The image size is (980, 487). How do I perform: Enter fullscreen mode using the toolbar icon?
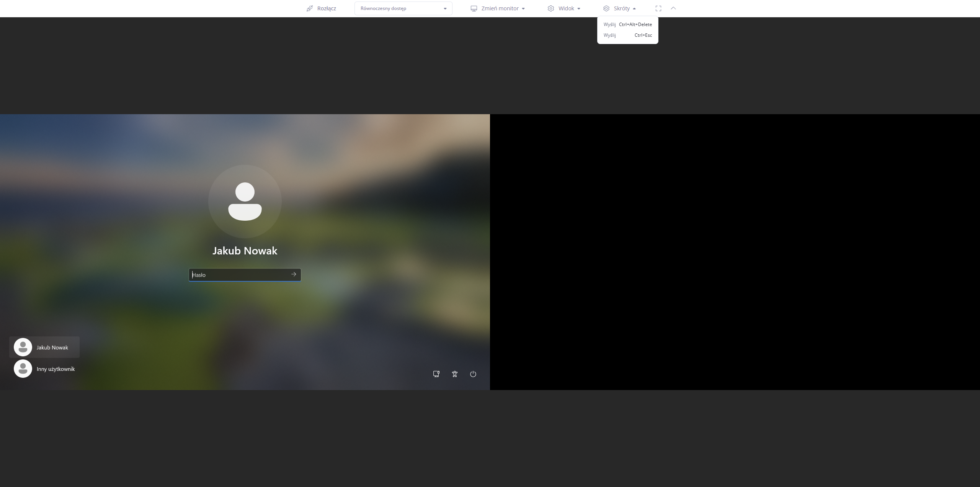[658, 8]
